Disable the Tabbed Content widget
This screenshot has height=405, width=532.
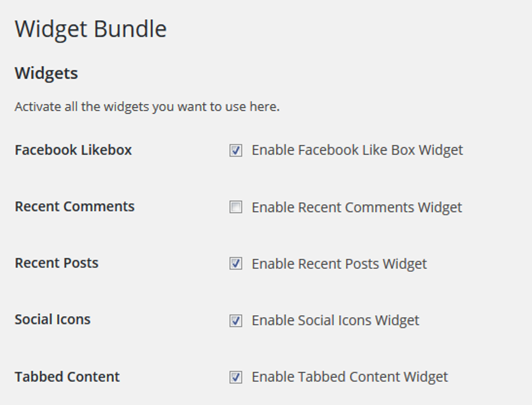[x=235, y=377]
